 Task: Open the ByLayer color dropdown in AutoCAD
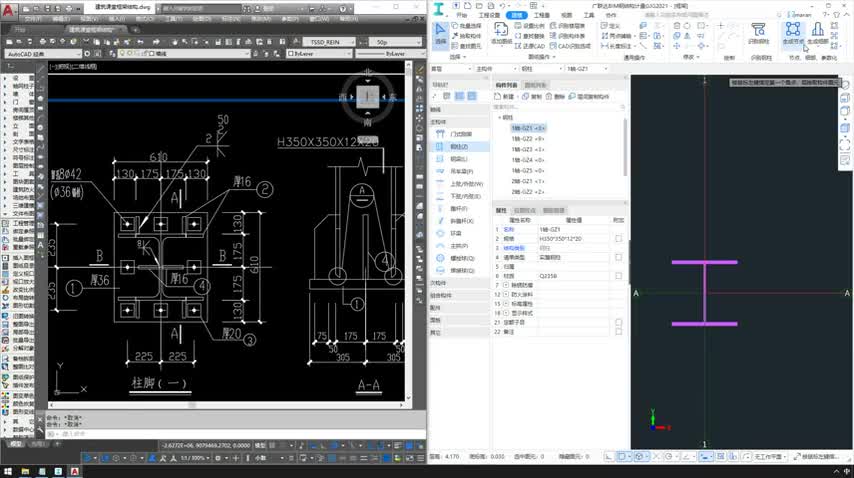click(x=320, y=54)
